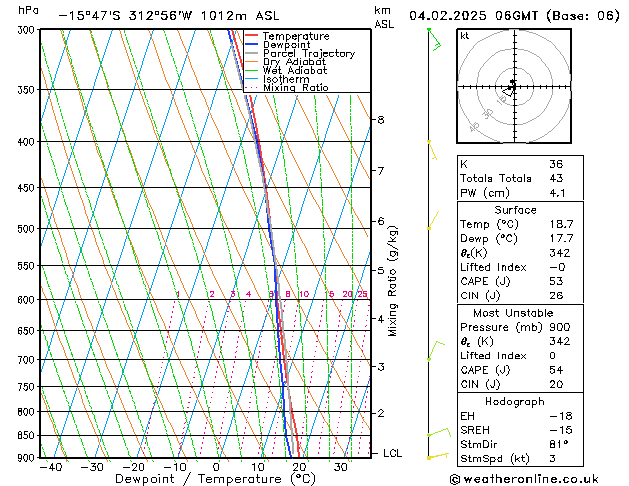This screenshot has width=629, height=486.
Task: Click the 500 hPa pressure axis label
Action: 28,229
